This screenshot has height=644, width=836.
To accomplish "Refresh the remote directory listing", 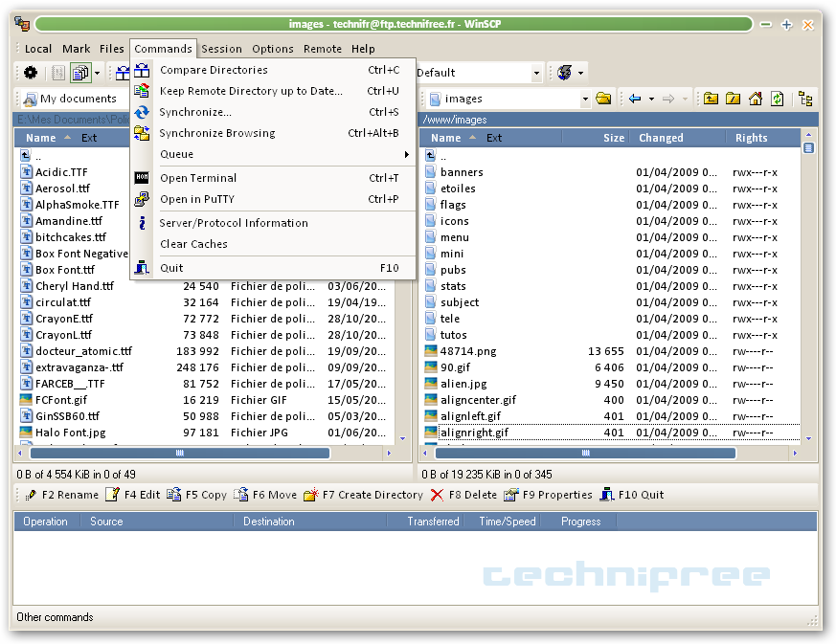I will point(778,99).
